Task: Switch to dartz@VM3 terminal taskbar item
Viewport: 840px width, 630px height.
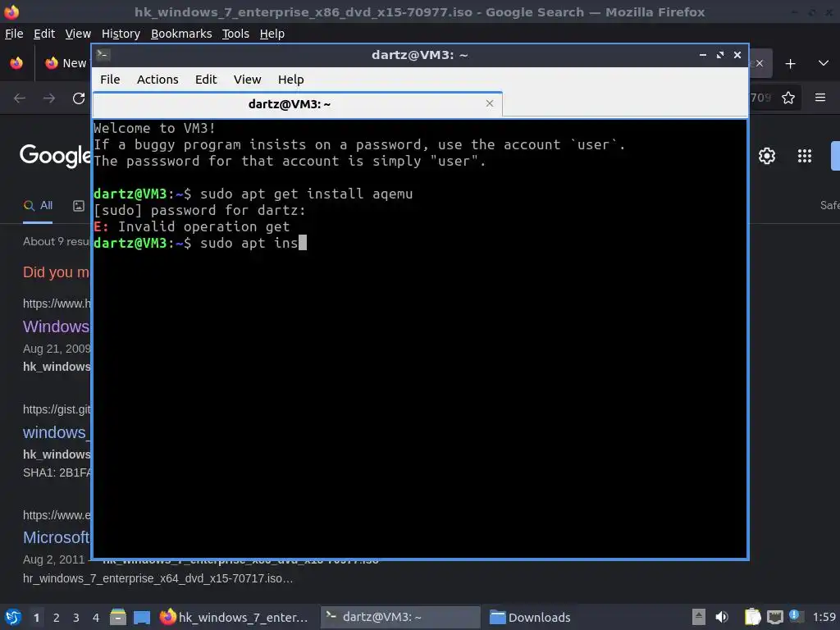Action: [x=400, y=617]
